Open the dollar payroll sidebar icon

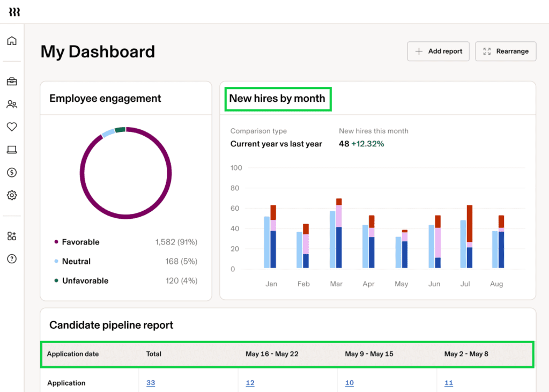(12, 172)
